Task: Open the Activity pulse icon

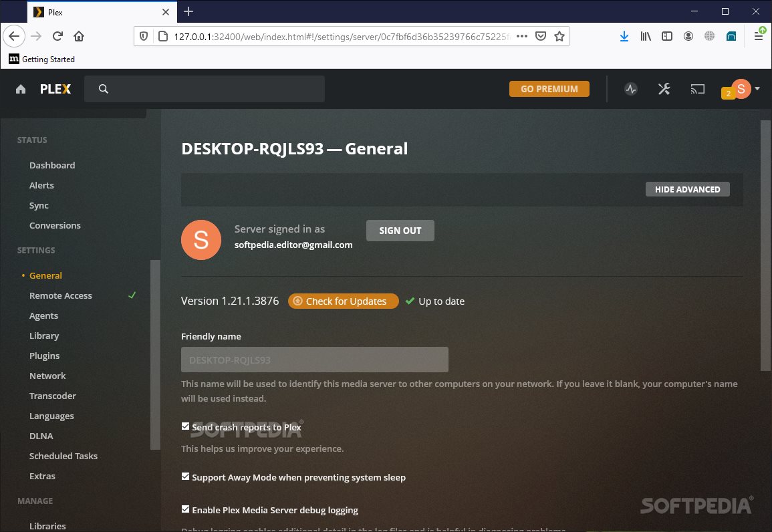Action: tap(631, 89)
